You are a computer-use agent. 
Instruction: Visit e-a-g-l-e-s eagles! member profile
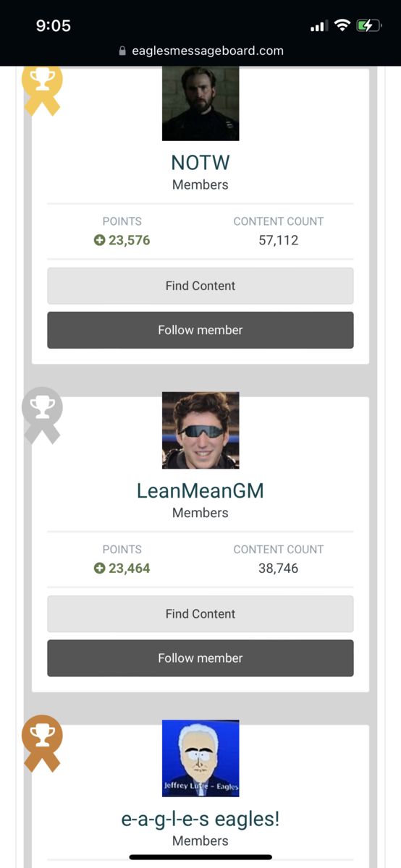point(200,819)
